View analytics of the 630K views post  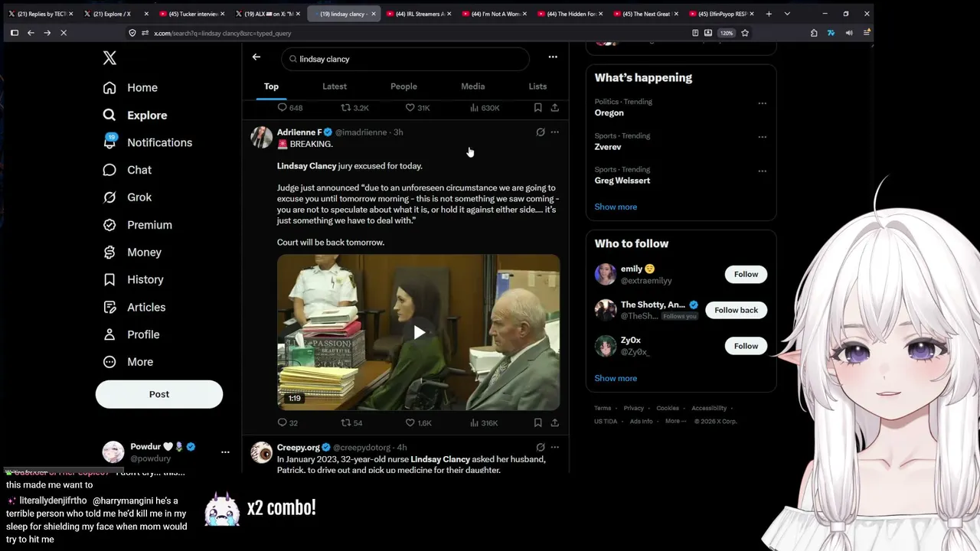[485, 108]
